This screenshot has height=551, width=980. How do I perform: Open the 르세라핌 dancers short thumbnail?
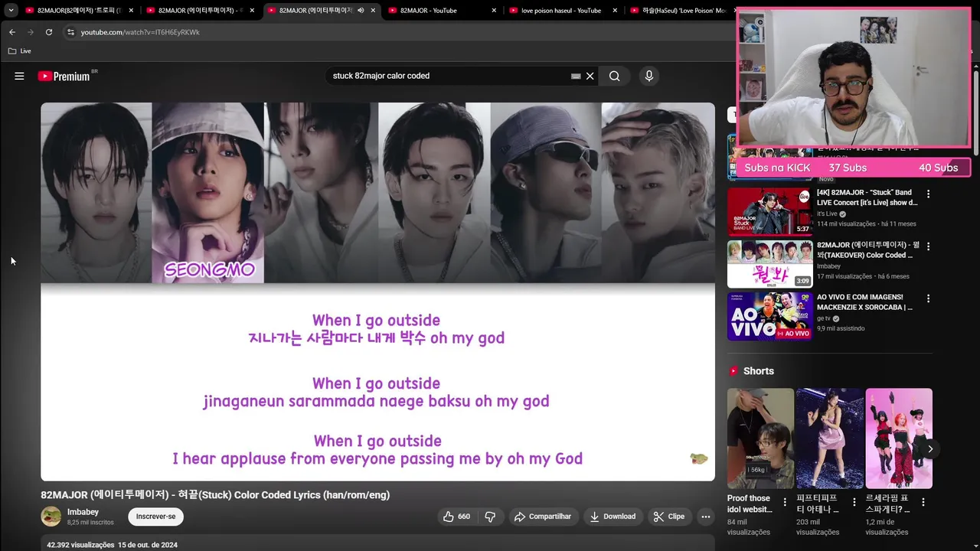click(899, 439)
